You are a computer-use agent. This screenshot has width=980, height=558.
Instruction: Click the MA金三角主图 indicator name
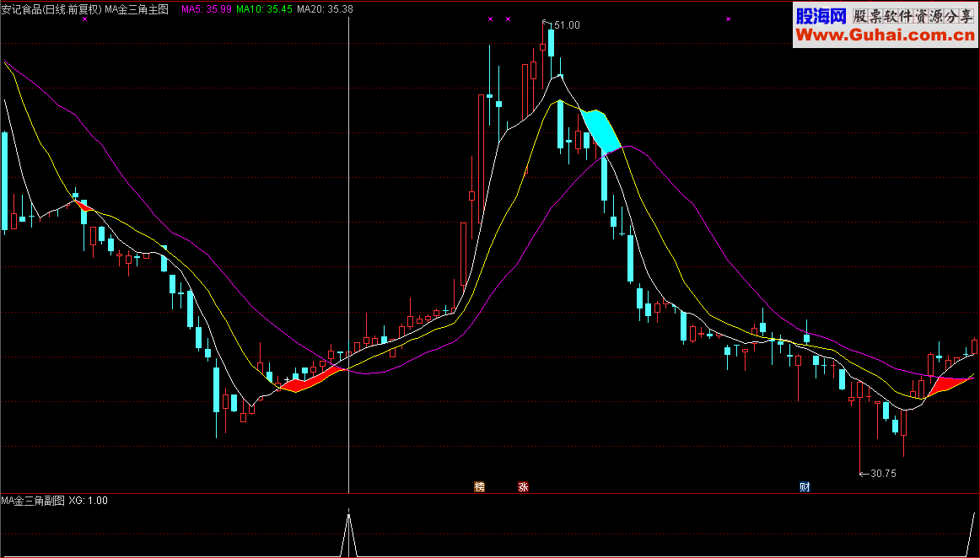137,9
